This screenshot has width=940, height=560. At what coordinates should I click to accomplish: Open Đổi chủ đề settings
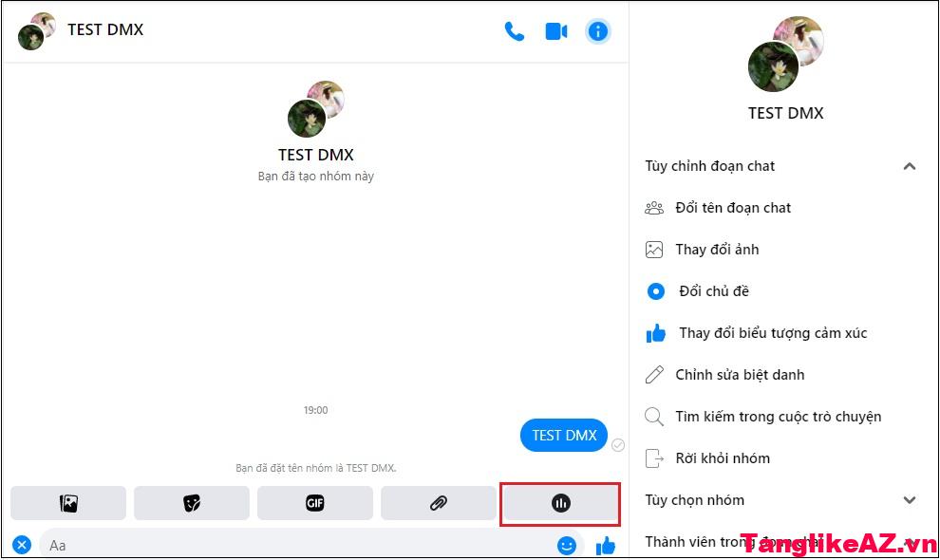coord(706,290)
